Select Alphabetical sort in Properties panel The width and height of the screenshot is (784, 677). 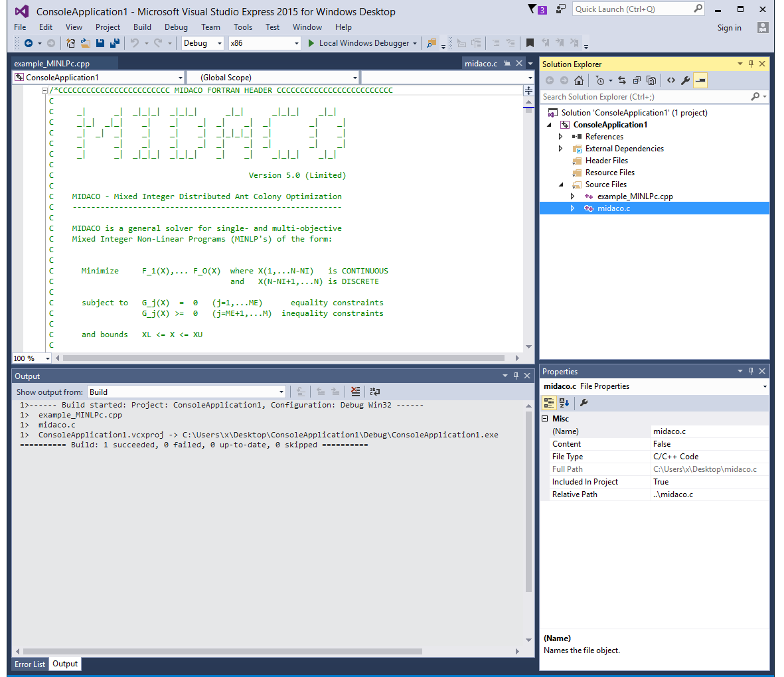(564, 402)
